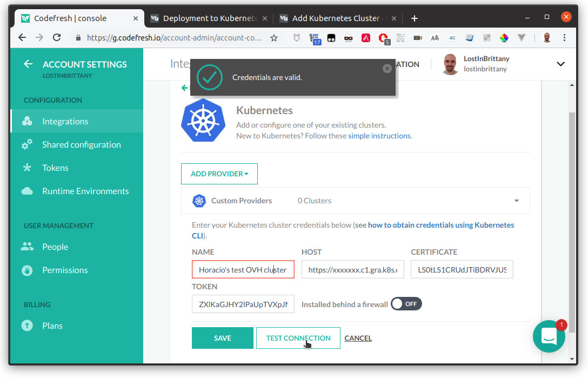Image resolution: width=588 pixels, height=378 pixels.
Task: Click the Permissions hand icon
Action: 28,270
